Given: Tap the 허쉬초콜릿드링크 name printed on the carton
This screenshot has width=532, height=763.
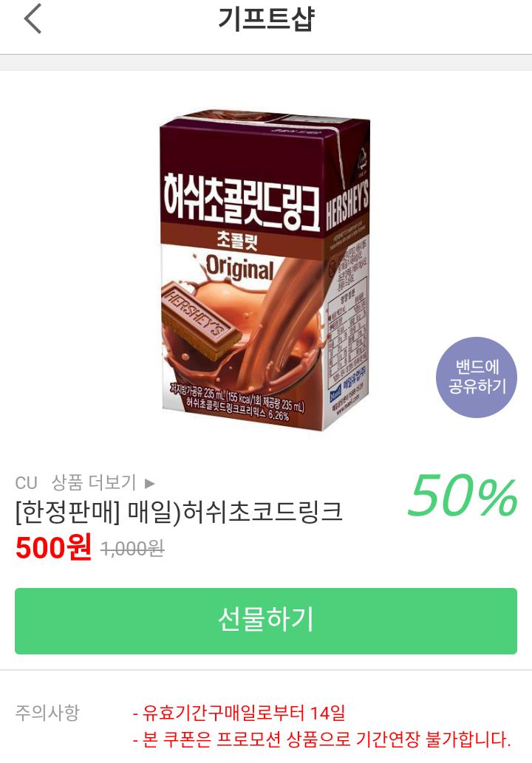Looking at the screenshot, I should click(241, 202).
